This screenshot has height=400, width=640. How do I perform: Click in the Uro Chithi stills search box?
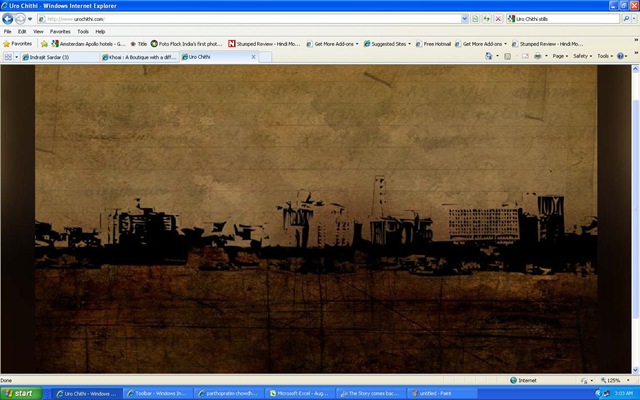pyautogui.click(x=563, y=19)
